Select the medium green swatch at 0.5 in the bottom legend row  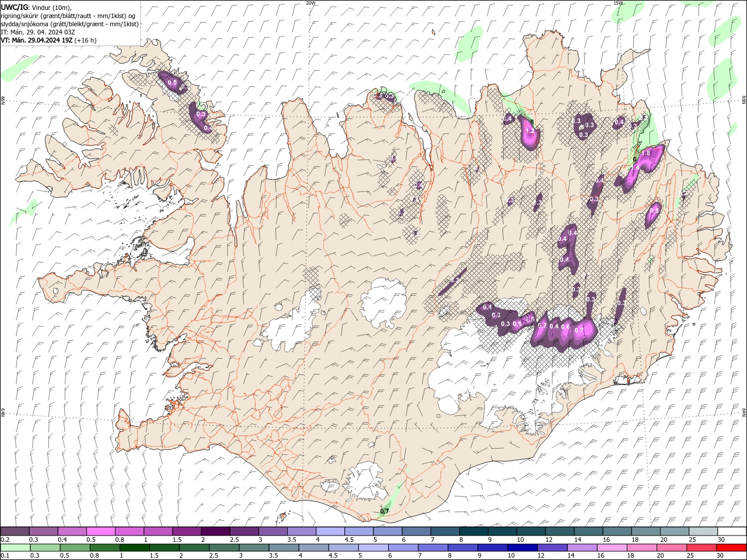(x=75, y=548)
